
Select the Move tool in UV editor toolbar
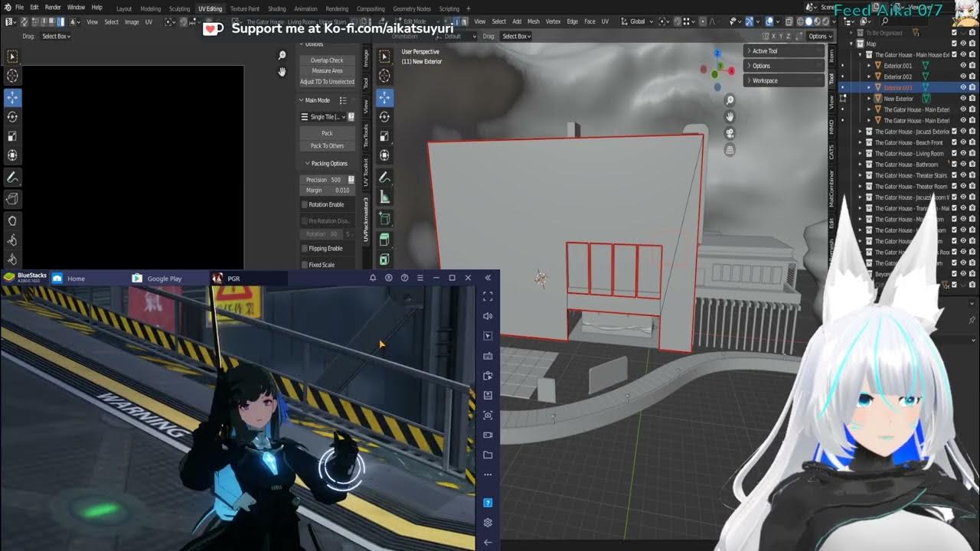pyautogui.click(x=12, y=97)
